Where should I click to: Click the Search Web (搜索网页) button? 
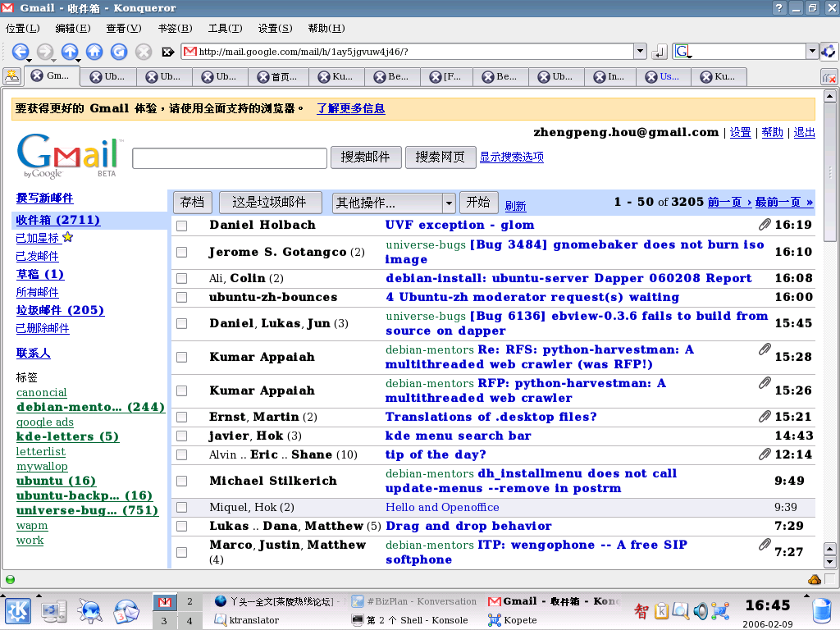click(x=441, y=157)
